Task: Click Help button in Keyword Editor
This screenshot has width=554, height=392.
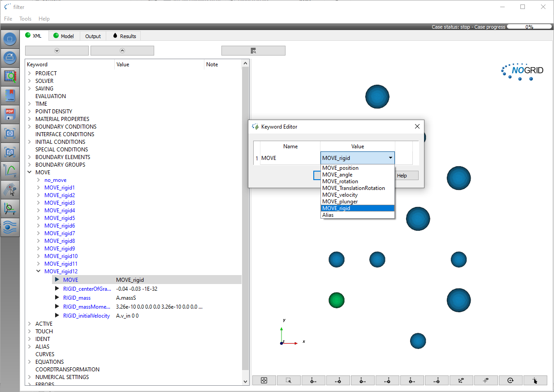Action: pos(402,176)
